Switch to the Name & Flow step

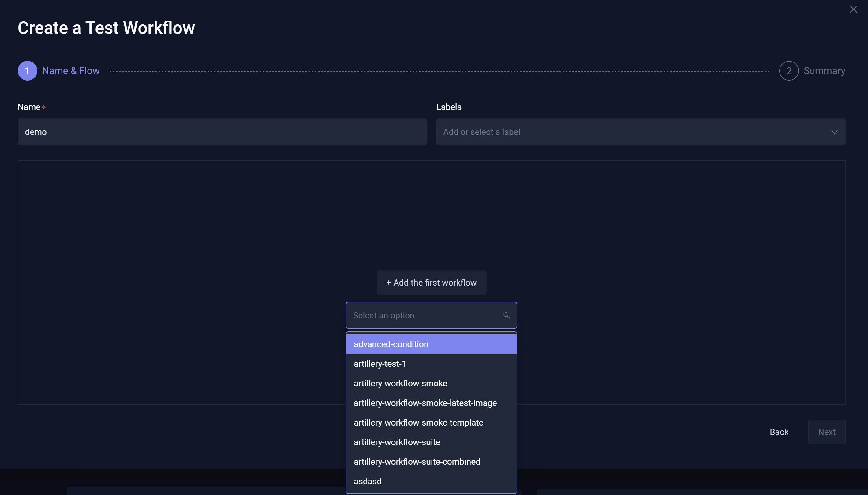pyautogui.click(x=71, y=70)
